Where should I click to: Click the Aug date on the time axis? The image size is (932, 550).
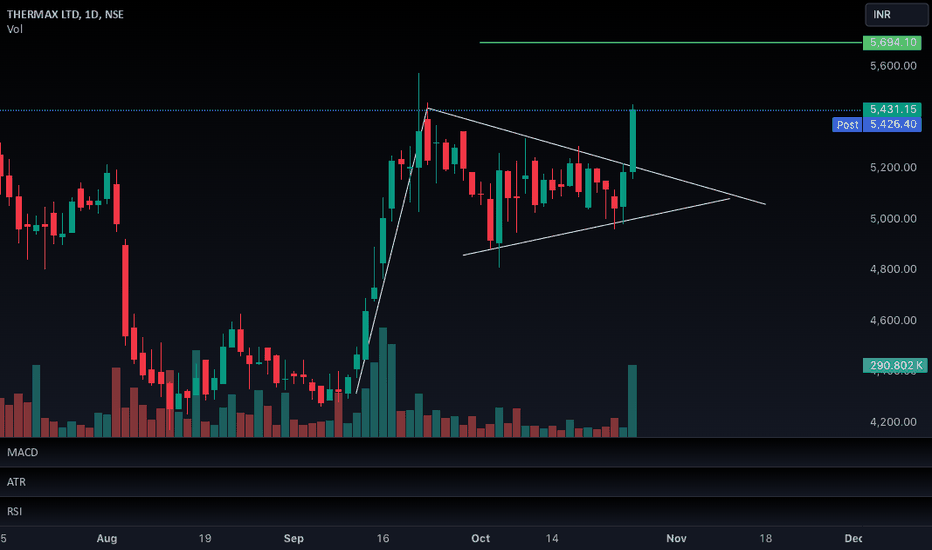pos(107,539)
